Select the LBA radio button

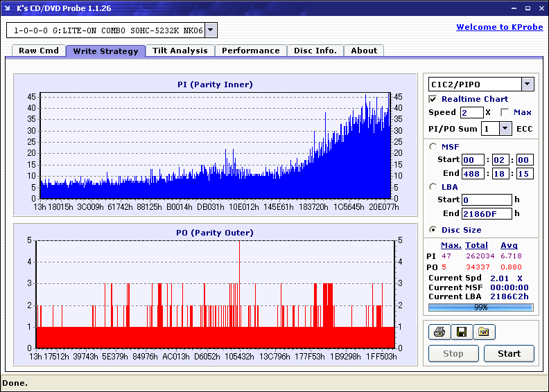[433, 186]
